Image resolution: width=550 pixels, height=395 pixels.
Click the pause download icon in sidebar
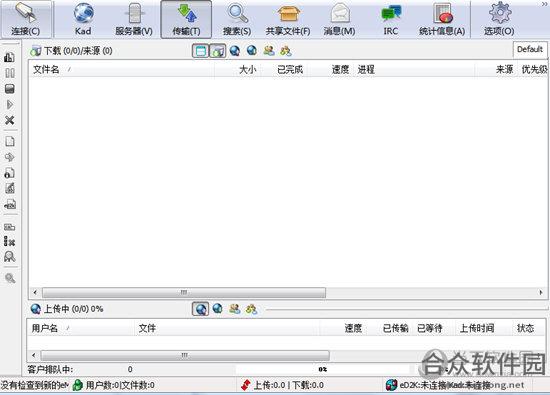pyautogui.click(x=10, y=73)
